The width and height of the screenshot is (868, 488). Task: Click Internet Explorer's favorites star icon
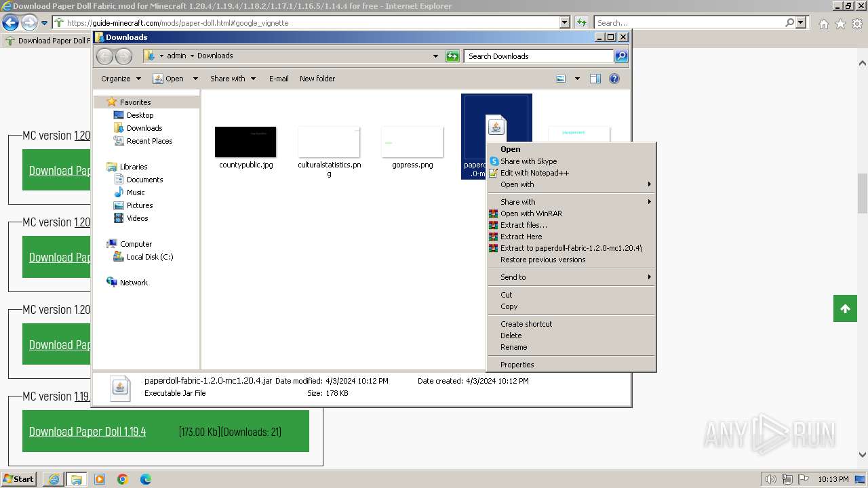point(840,24)
